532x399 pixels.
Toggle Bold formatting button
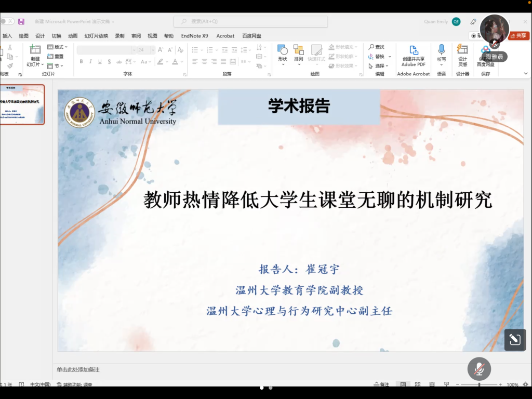tap(81, 61)
